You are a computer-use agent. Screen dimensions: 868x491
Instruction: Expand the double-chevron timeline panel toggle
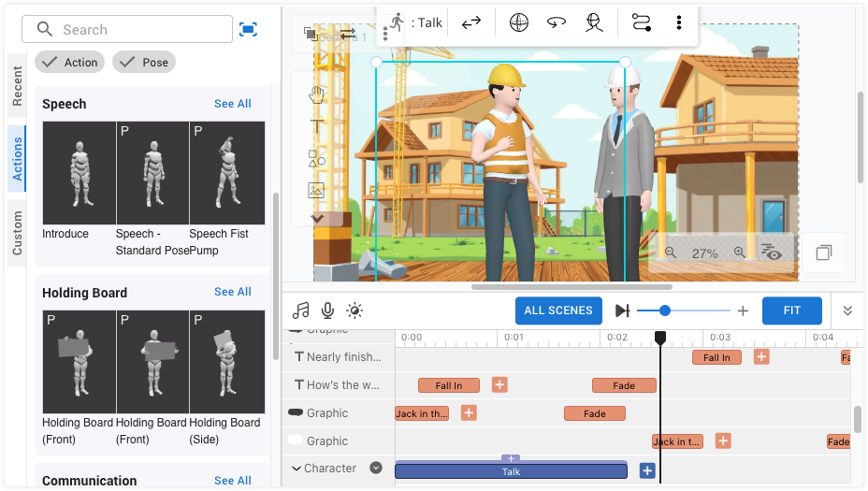click(847, 310)
